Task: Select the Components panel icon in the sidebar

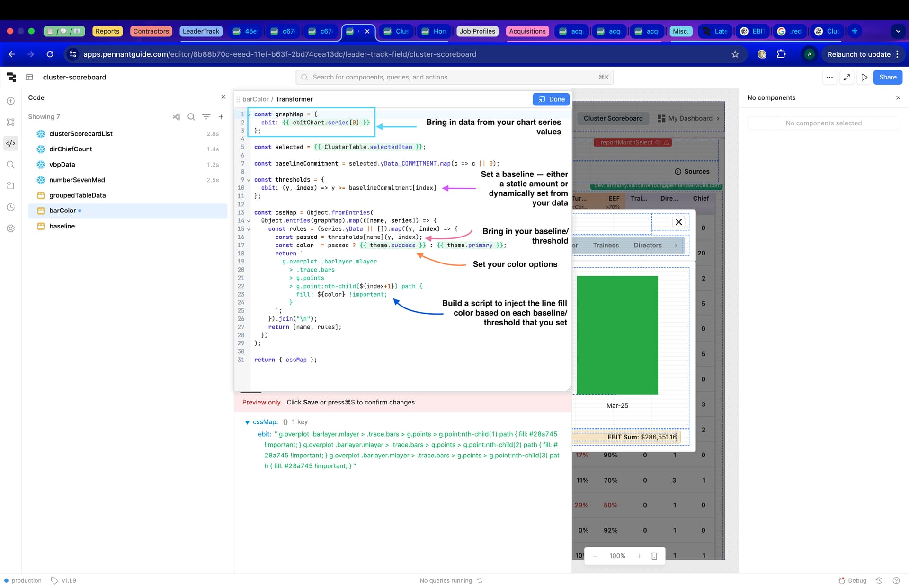Action: [11, 122]
